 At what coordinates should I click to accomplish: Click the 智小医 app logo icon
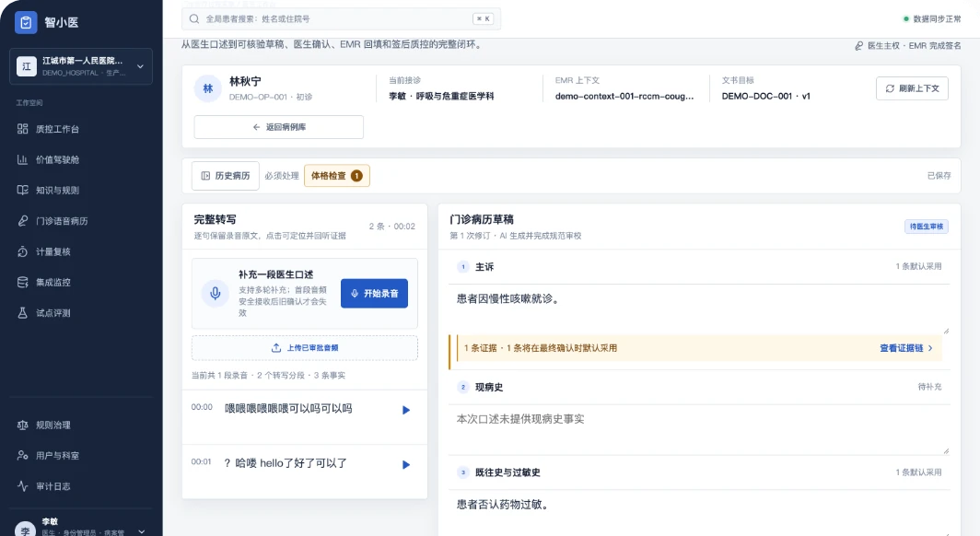pyautogui.click(x=26, y=22)
